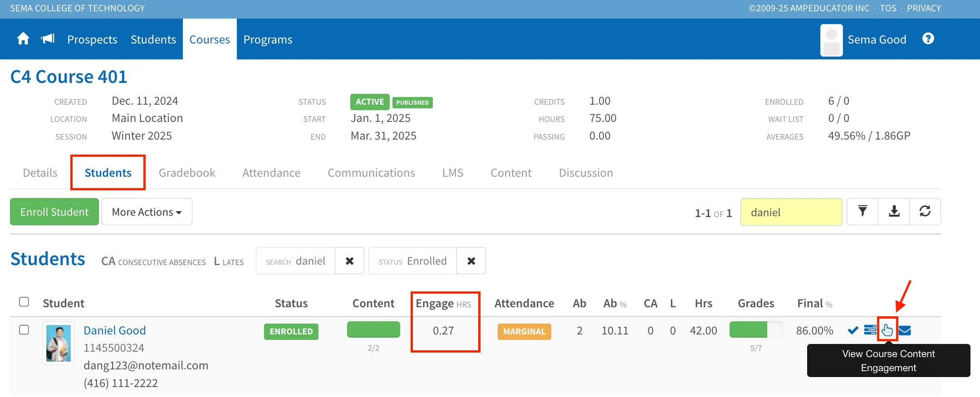This screenshot has height=397, width=980.
Task: Click the filter funnel icon
Action: [x=862, y=212]
